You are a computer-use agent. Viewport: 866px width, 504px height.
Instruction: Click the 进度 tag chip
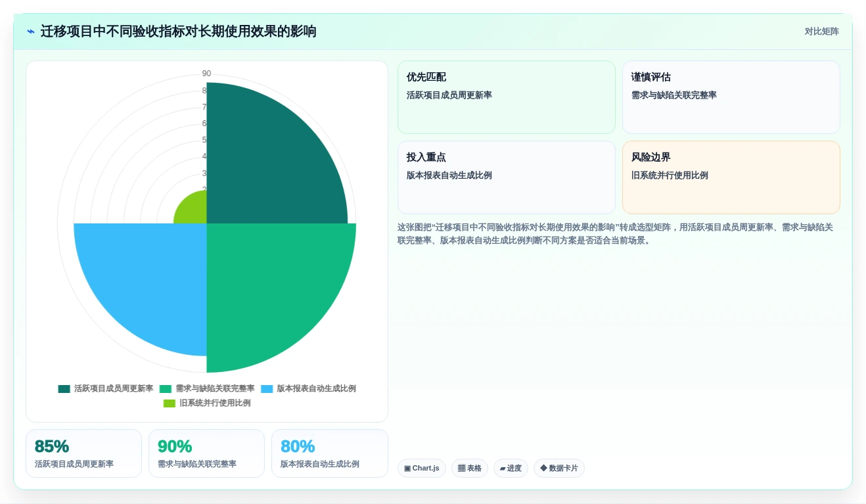[x=511, y=469]
